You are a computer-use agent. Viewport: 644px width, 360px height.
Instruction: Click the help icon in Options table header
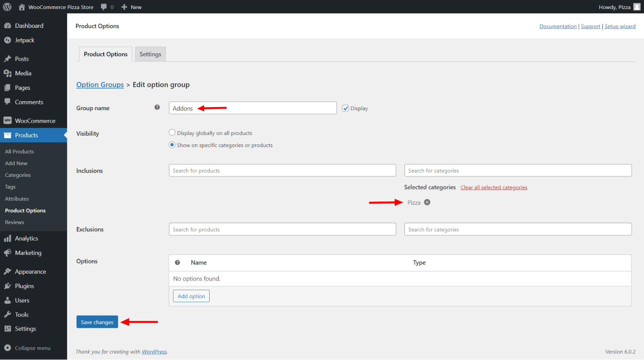[177, 263]
